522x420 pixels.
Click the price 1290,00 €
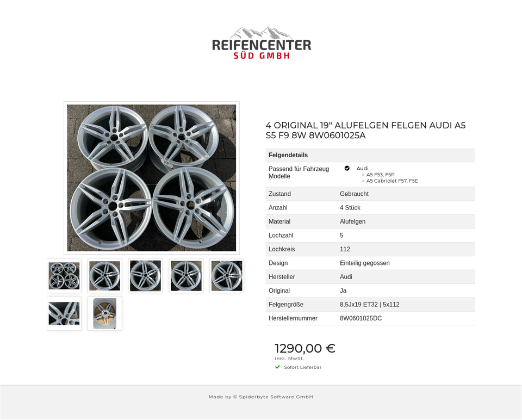304,348
